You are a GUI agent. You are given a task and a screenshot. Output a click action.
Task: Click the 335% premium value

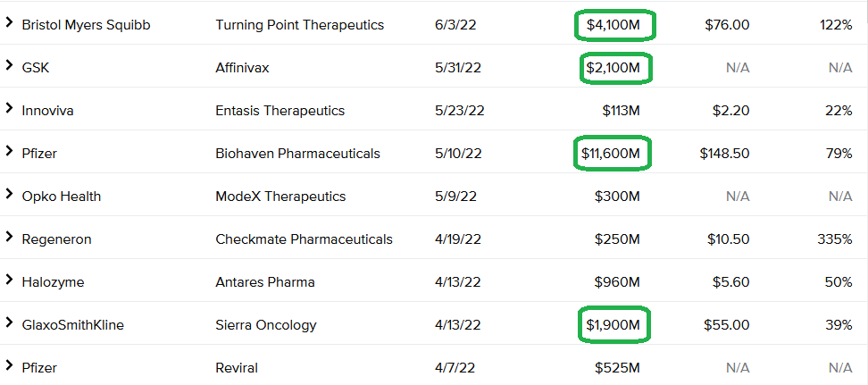coord(835,239)
